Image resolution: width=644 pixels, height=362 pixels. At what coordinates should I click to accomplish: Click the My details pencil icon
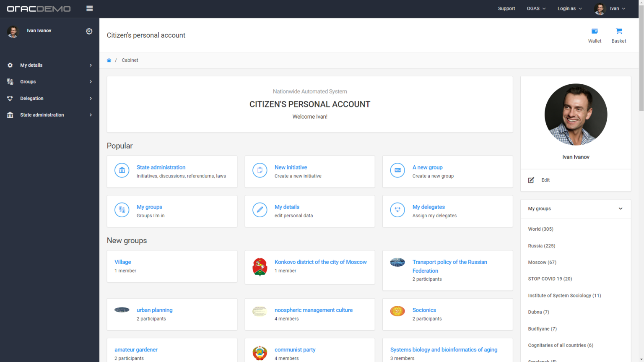pos(260,210)
